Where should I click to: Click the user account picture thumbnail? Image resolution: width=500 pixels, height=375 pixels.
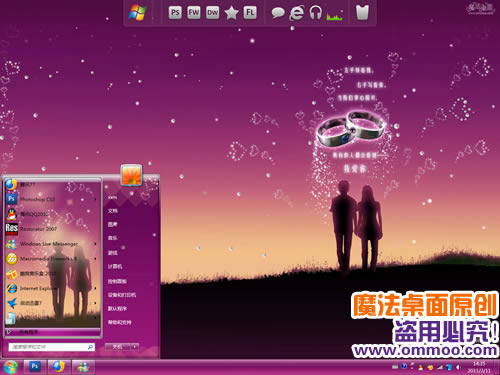131,174
